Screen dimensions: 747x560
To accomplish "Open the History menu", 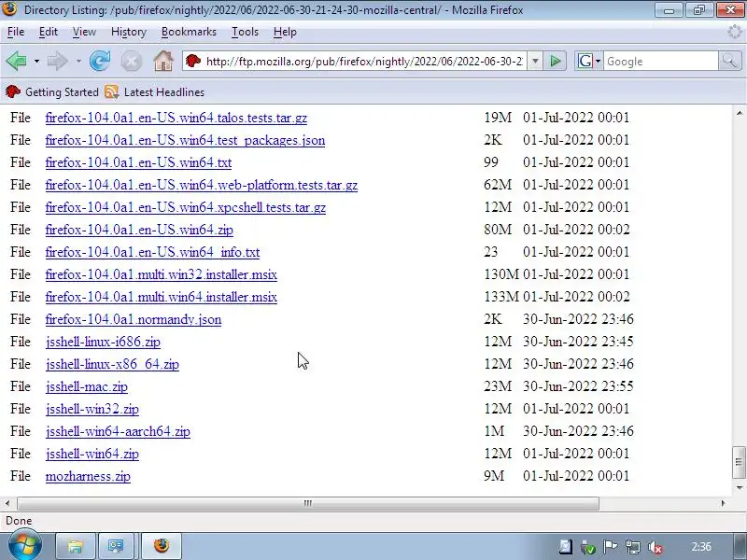I will click(129, 32).
